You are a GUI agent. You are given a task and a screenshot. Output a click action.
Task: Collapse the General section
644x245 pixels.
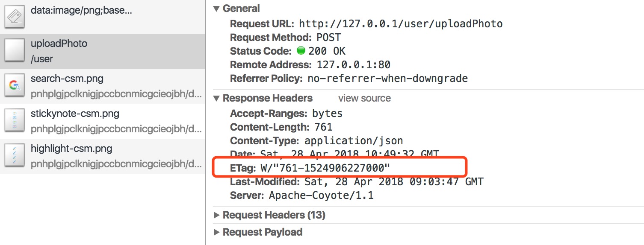(x=217, y=9)
